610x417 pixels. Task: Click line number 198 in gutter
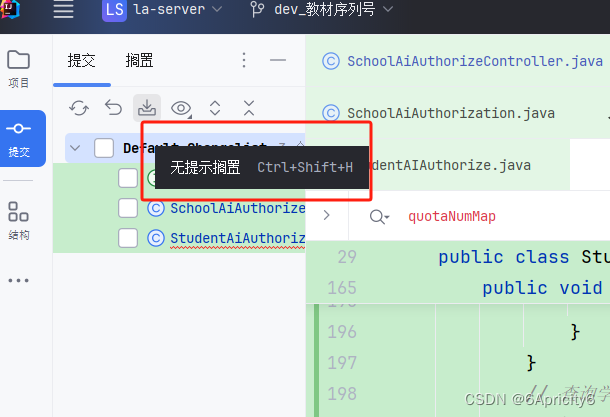tap(342, 393)
